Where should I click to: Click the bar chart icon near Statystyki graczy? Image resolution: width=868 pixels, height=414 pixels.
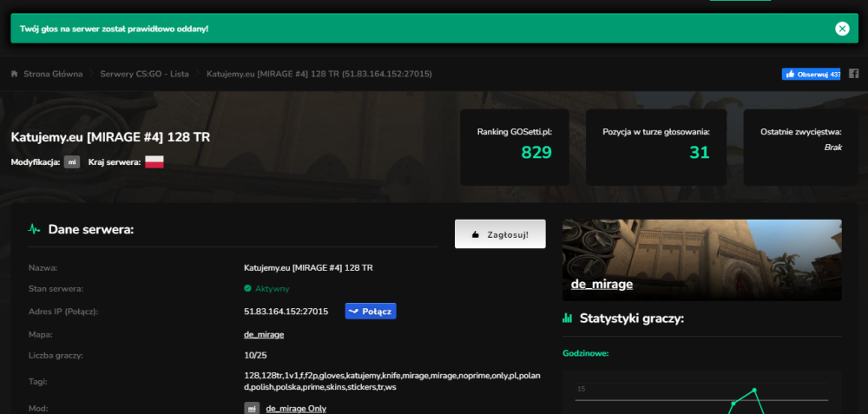pyautogui.click(x=568, y=318)
